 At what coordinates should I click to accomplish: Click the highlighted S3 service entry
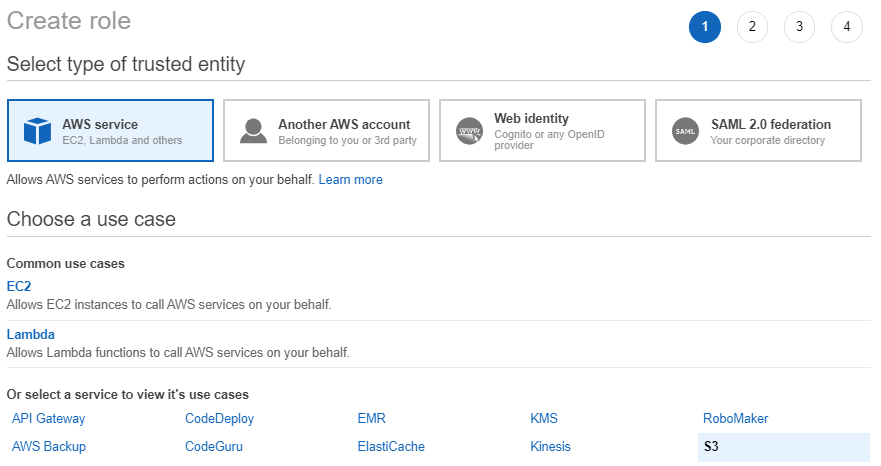[x=784, y=447]
